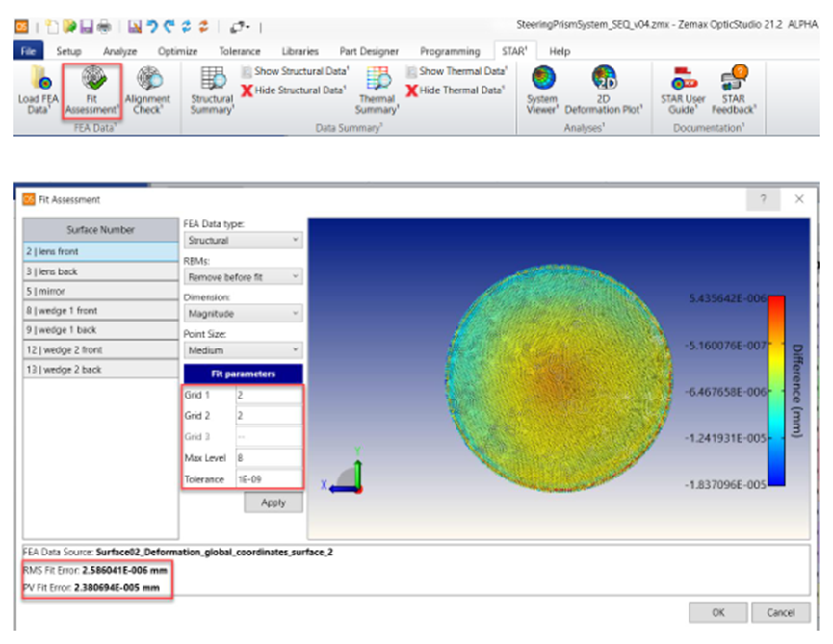Open the System Viewer
This screenshot has width=833, height=644.
(545, 91)
